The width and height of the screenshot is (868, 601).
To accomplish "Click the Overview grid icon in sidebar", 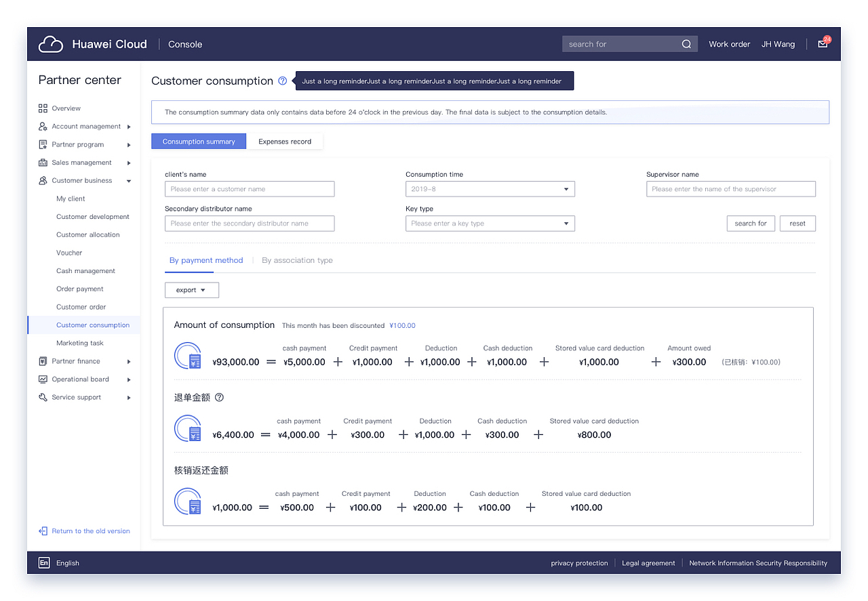I will (43, 108).
